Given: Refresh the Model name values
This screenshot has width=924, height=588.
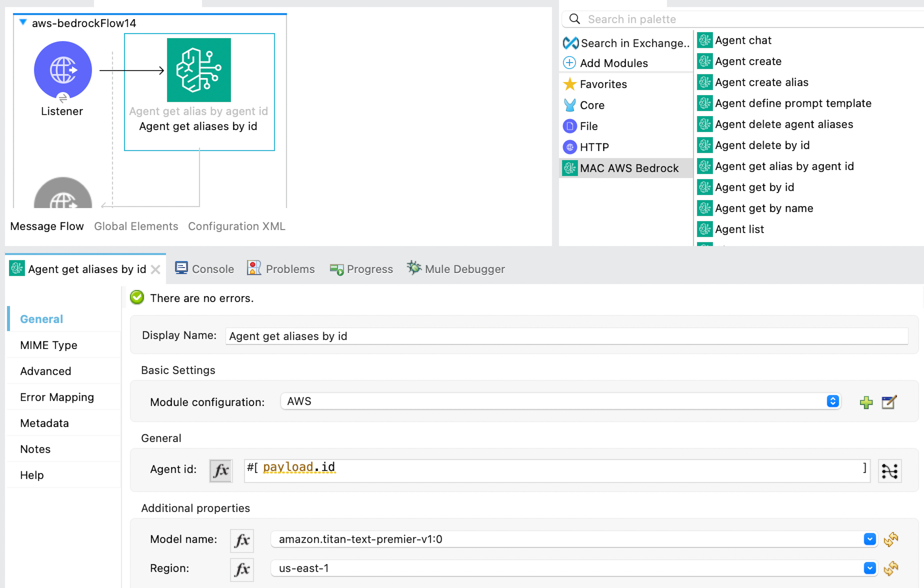Looking at the screenshot, I should tap(891, 539).
